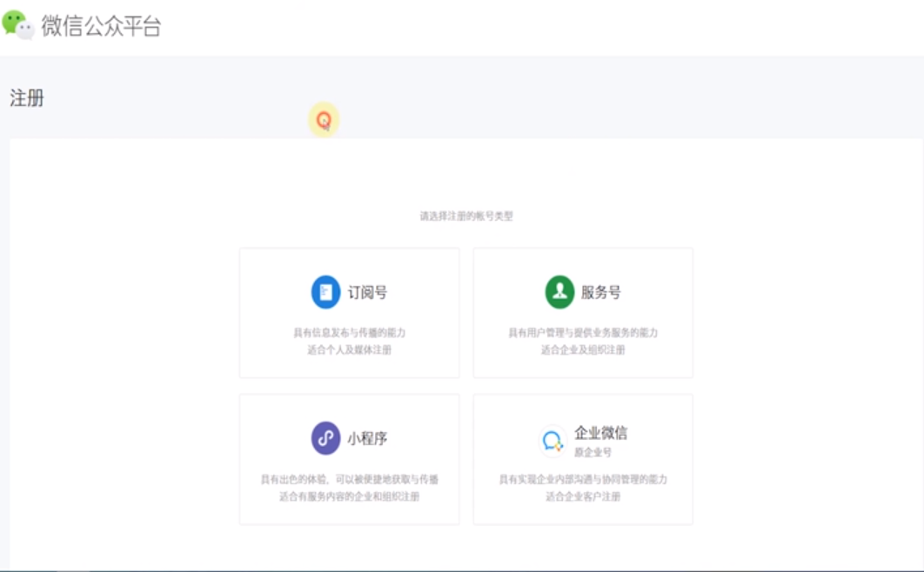Click the 适合有服务内容的企业和组织注册 text

(349, 496)
